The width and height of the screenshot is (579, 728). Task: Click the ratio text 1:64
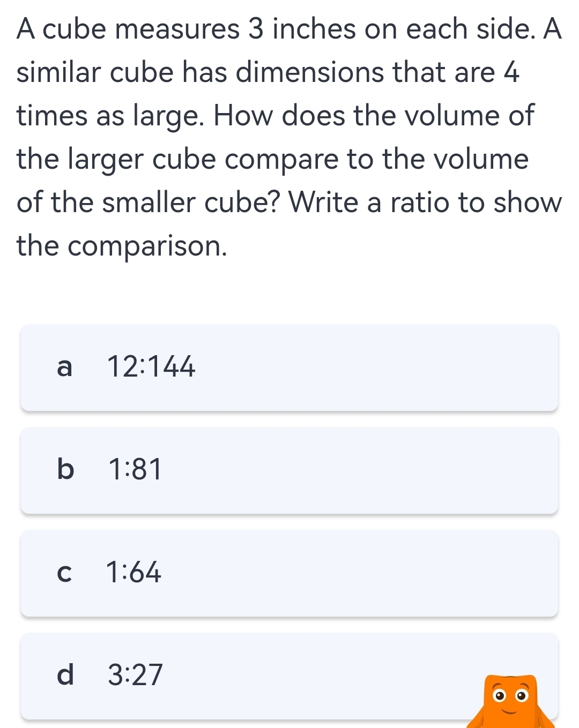coord(133,573)
